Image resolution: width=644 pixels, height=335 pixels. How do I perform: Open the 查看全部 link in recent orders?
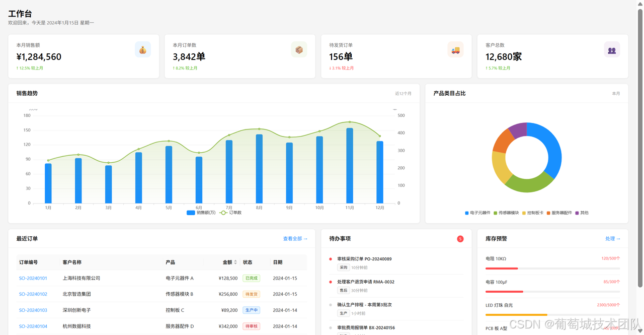coord(295,239)
